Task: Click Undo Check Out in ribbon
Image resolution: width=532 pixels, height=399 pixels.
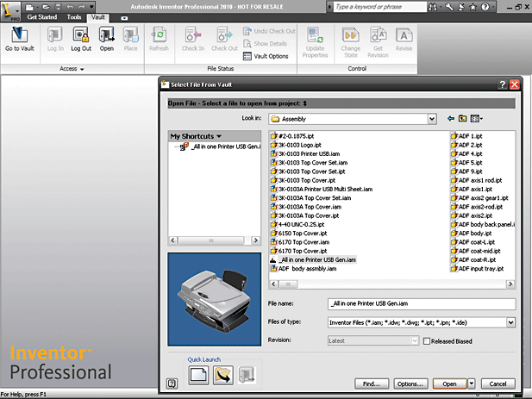Action: pyautogui.click(x=269, y=31)
